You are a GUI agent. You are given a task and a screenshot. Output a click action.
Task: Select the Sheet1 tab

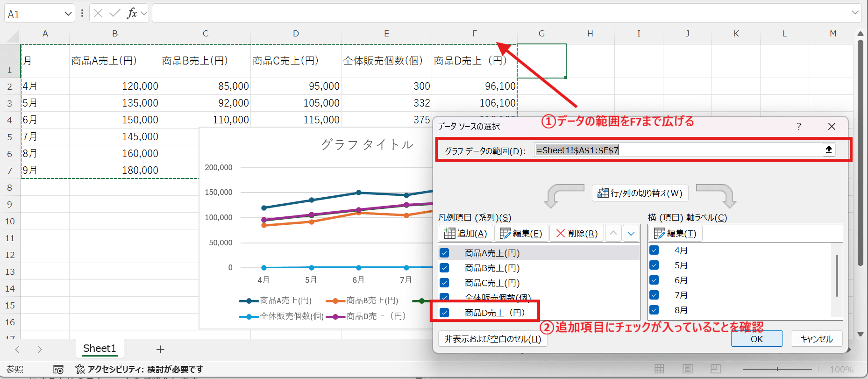99,349
